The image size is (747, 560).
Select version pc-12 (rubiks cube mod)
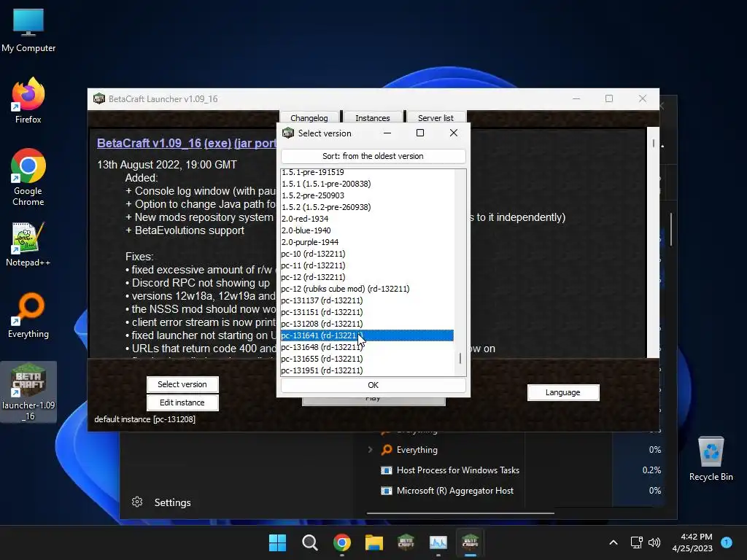point(367,289)
